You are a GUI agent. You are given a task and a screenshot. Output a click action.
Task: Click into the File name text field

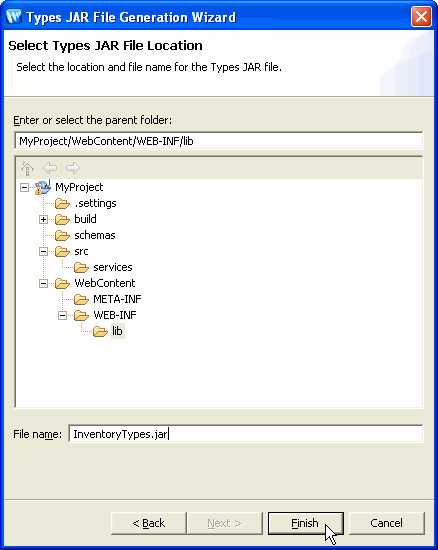(x=245, y=434)
